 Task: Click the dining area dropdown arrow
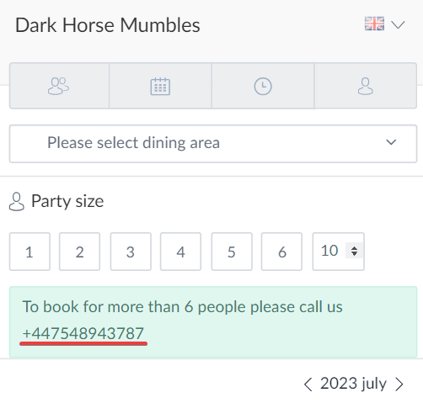[x=391, y=142]
